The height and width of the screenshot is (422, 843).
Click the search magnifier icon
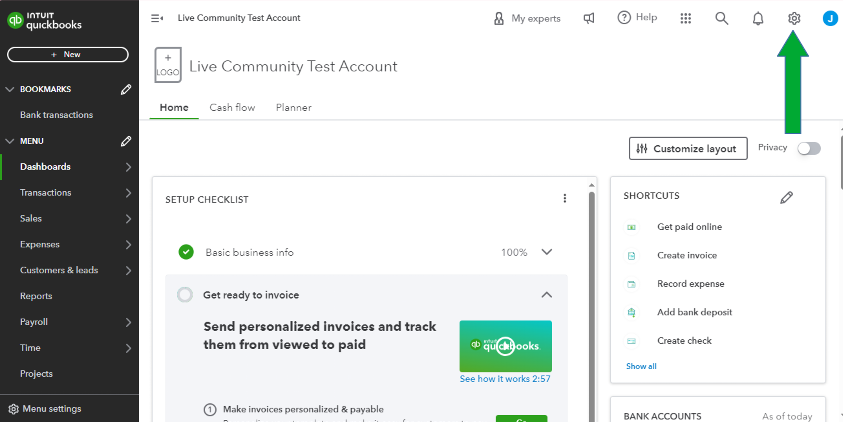point(722,18)
